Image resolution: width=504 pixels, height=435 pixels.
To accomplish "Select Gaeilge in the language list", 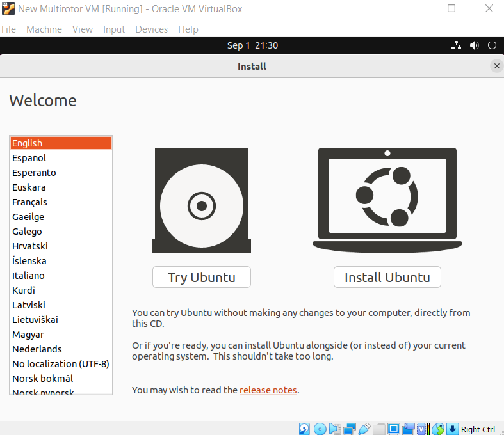I will 61,217.
